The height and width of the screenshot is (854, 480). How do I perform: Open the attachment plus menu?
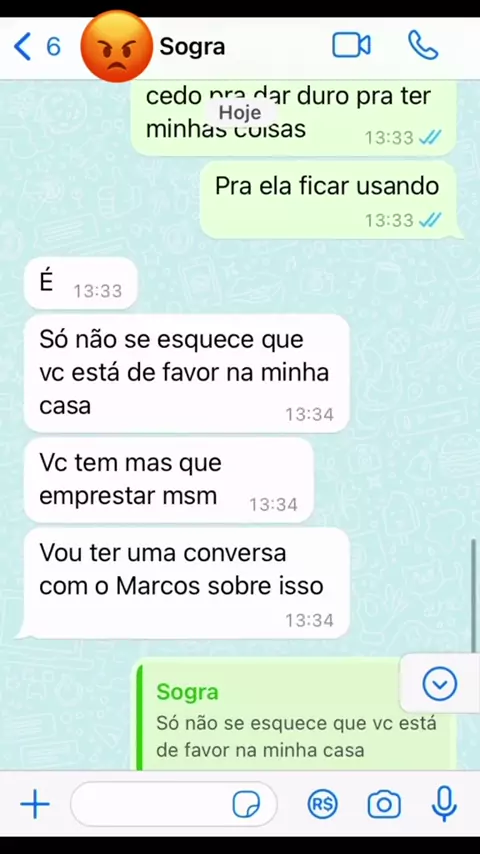click(x=35, y=804)
